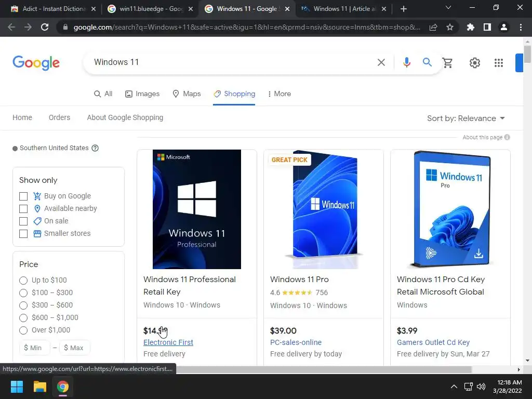The image size is (532, 399).
Task: Click the scroll right arrow at page bottom
Action: 519,369
